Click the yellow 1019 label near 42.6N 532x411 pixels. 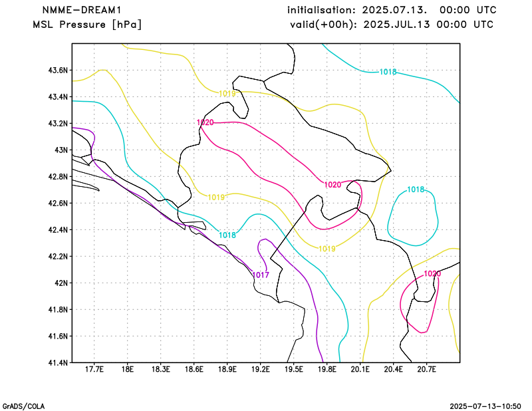(216, 197)
